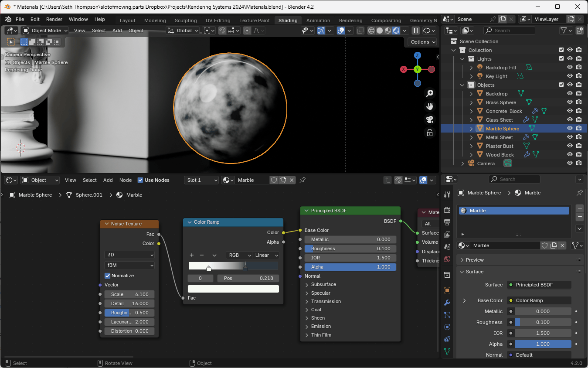Switch to the Compositing workspace tab
Screen dimensions: 588x368
click(x=386, y=20)
